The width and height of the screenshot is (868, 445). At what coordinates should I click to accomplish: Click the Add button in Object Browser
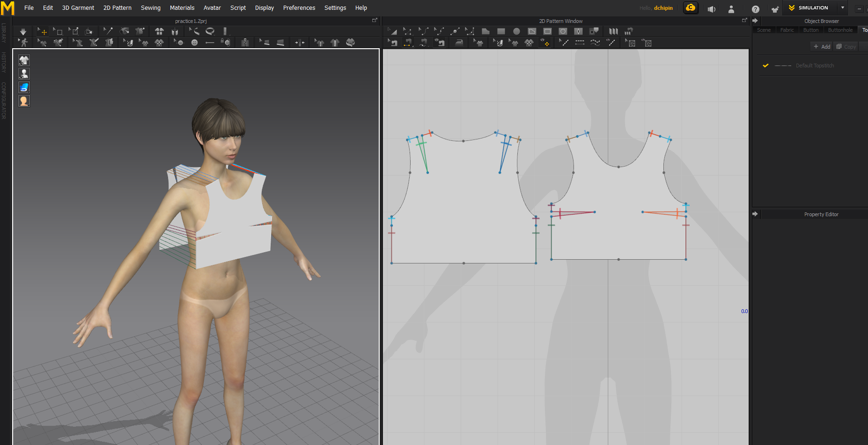point(822,47)
